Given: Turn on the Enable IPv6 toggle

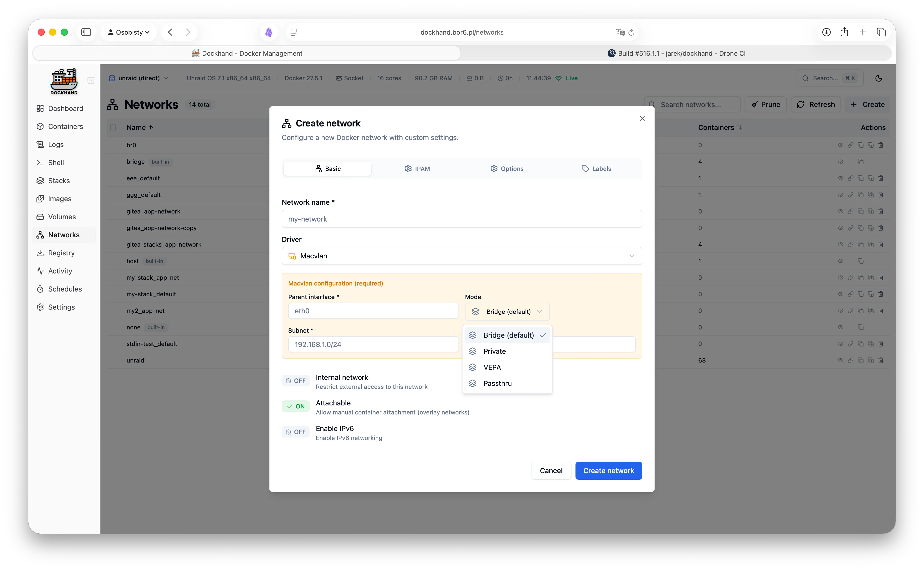Looking at the screenshot, I should 296,432.
